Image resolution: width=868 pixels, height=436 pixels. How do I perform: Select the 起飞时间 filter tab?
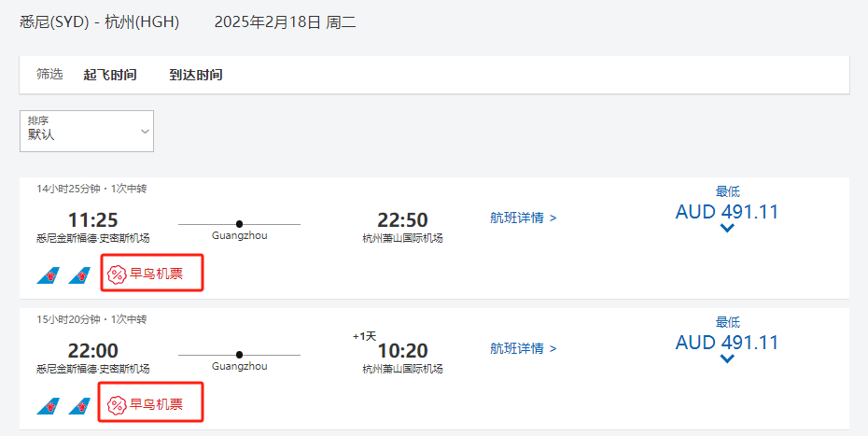click(x=110, y=75)
